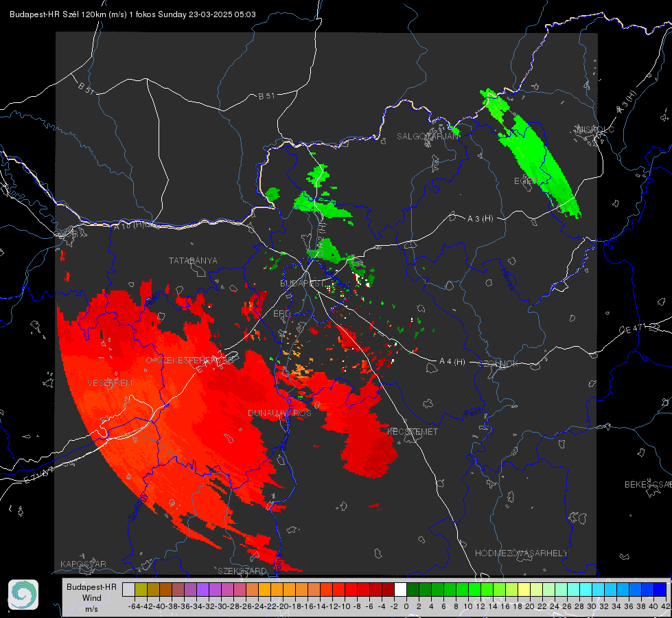Click the Wind label in the legend

click(x=92, y=598)
